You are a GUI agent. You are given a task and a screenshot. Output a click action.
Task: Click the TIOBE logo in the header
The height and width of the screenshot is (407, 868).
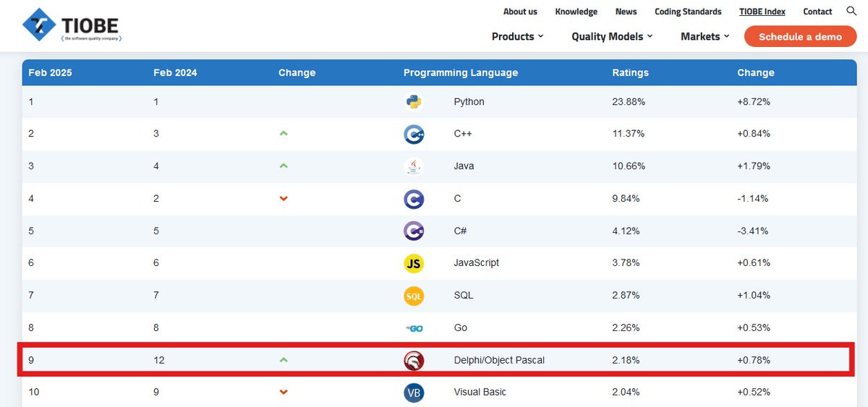click(x=72, y=25)
